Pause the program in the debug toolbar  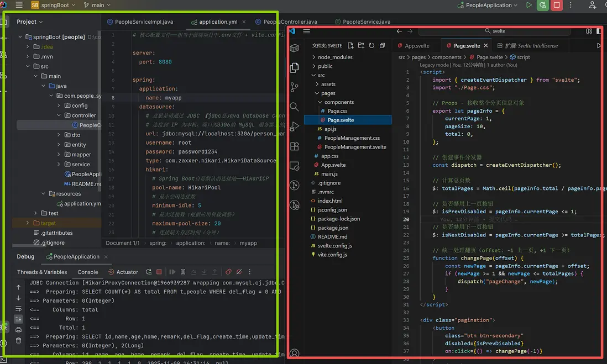point(182,272)
